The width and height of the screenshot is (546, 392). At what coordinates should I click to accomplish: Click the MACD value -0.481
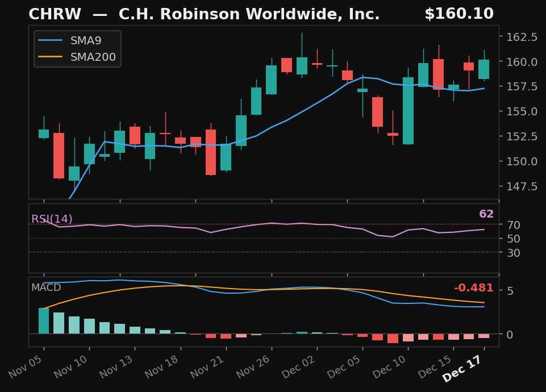click(474, 288)
